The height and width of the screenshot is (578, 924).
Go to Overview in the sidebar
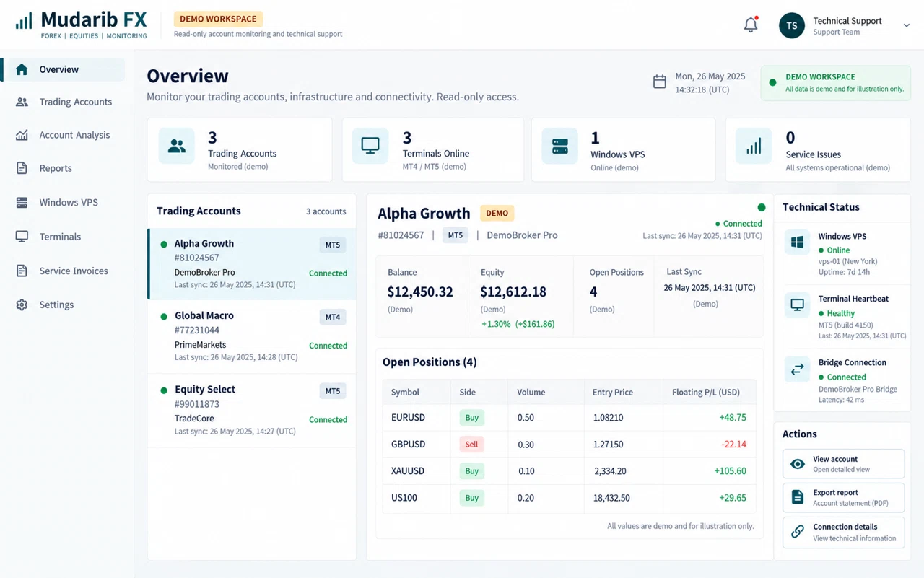point(63,69)
